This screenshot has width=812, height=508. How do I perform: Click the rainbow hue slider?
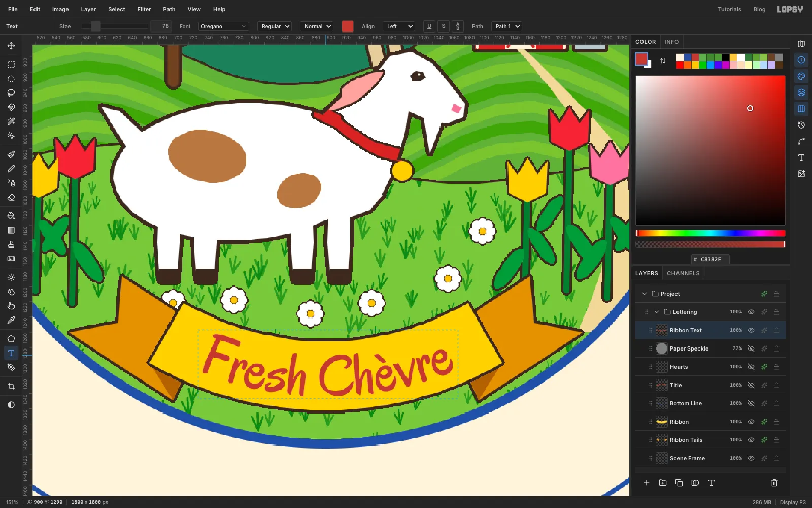[x=710, y=233]
